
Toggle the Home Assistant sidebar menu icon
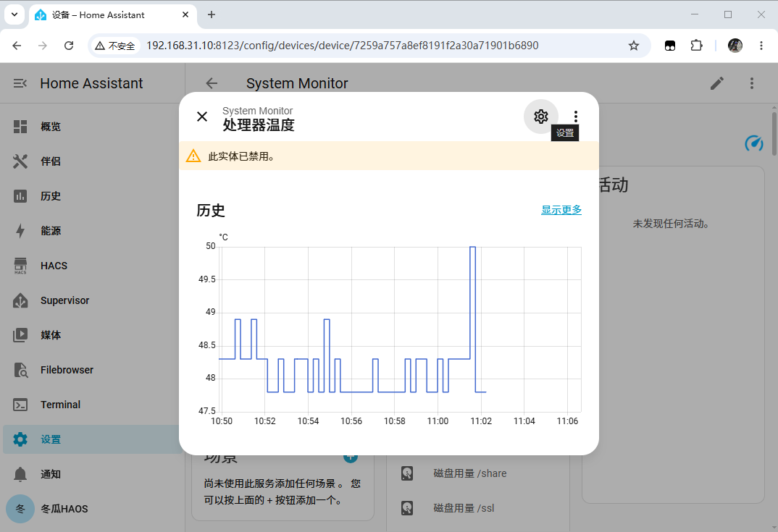20,83
